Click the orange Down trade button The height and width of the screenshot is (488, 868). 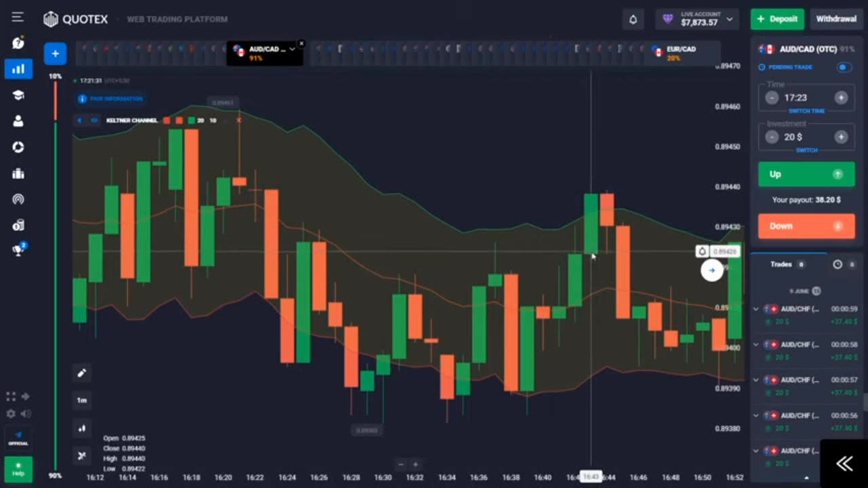[x=806, y=226]
